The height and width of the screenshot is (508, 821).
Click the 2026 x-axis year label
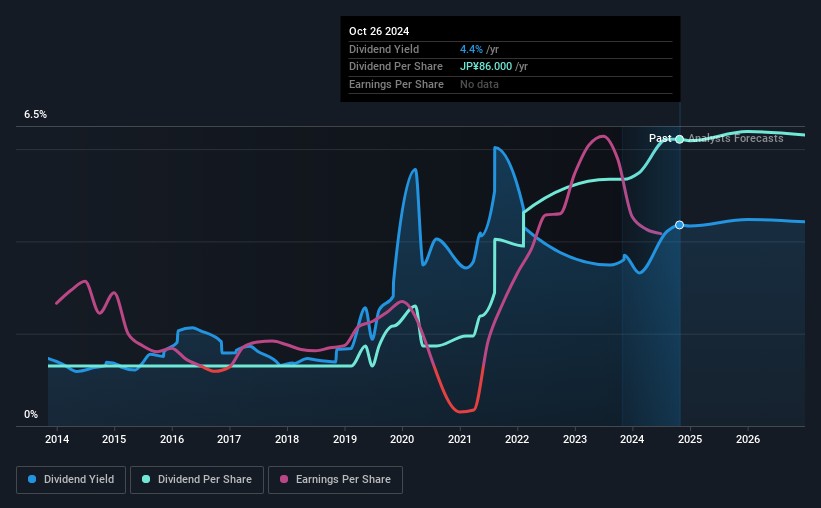click(x=748, y=439)
